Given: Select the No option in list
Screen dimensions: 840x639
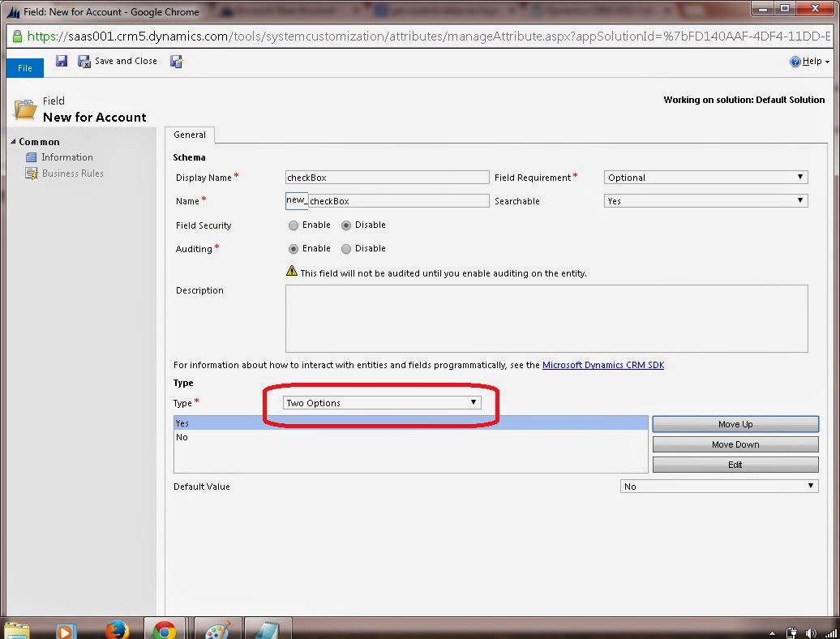Looking at the screenshot, I should 410,437.
